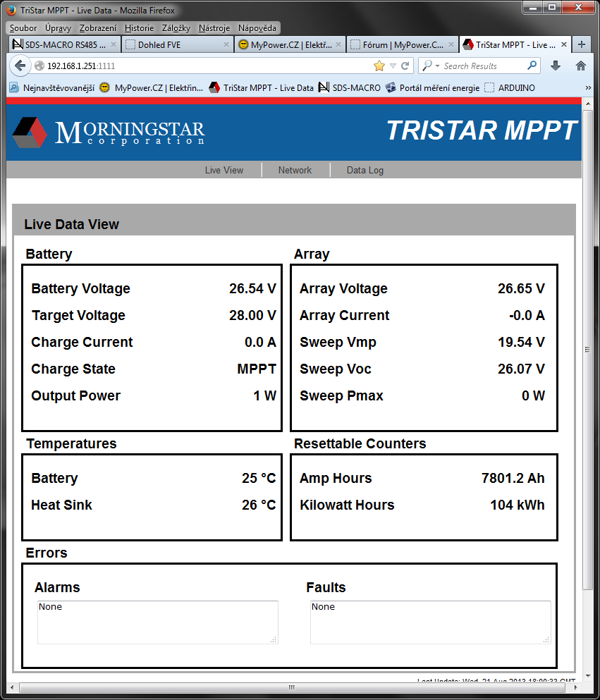This screenshot has height=700, width=600.
Task: Close the Fórum | MyPower.C... tab
Action: click(x=451, y=44)
